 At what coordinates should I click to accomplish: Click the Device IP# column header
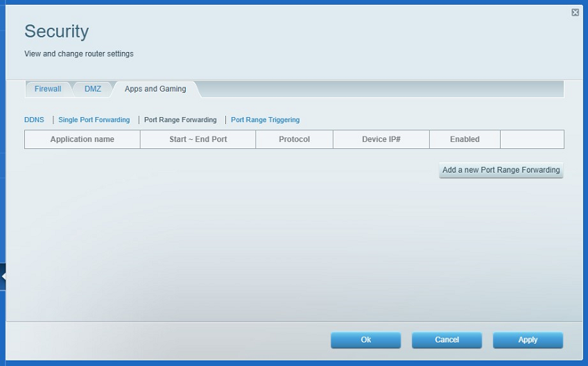[381, 139]
